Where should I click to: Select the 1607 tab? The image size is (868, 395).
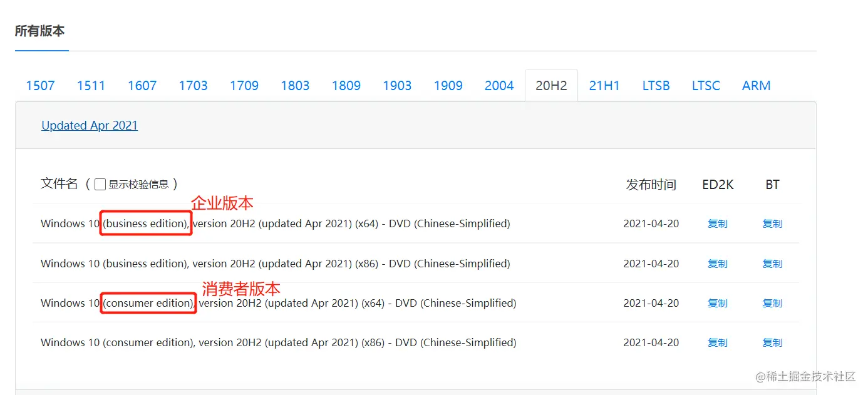142,86
